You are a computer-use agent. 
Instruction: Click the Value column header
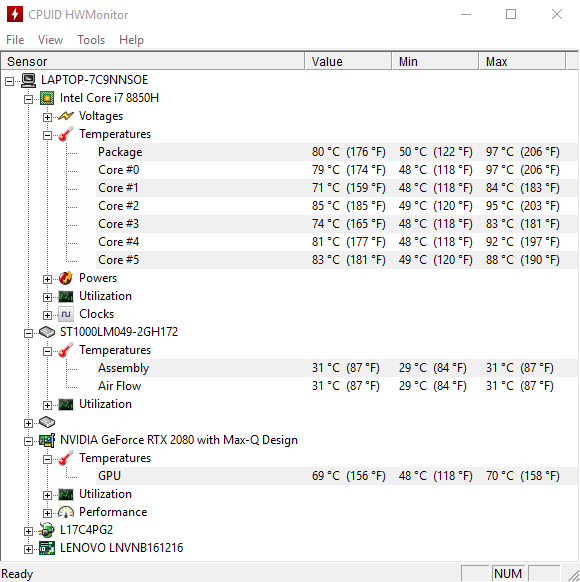pos(348,62)
